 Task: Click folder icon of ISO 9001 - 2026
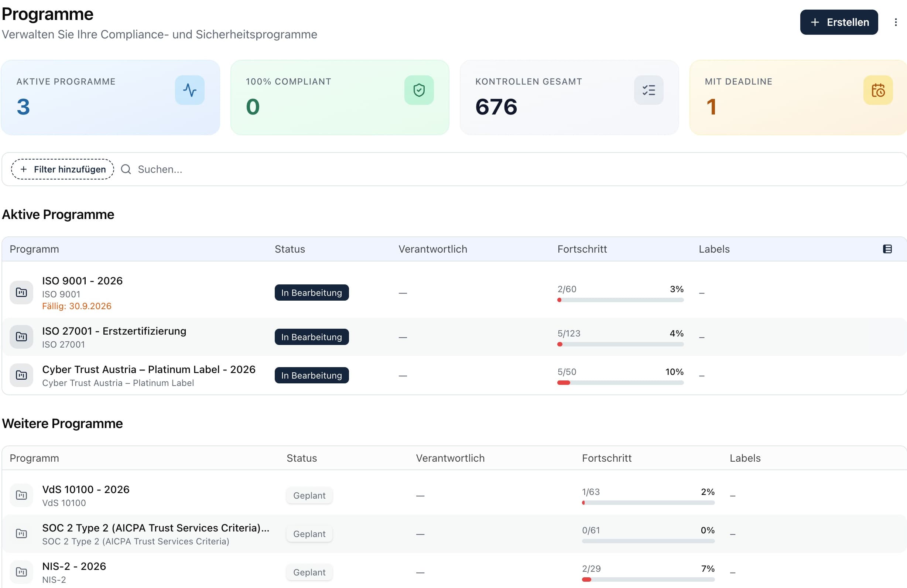[x=21, y=292]
